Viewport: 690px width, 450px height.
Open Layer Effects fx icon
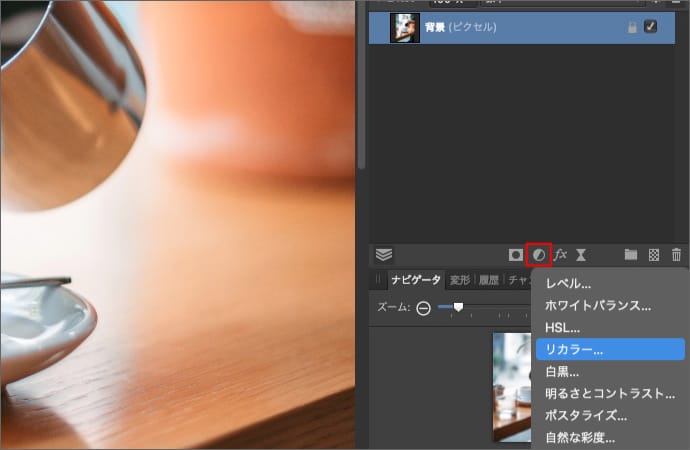tap(561, 255)
